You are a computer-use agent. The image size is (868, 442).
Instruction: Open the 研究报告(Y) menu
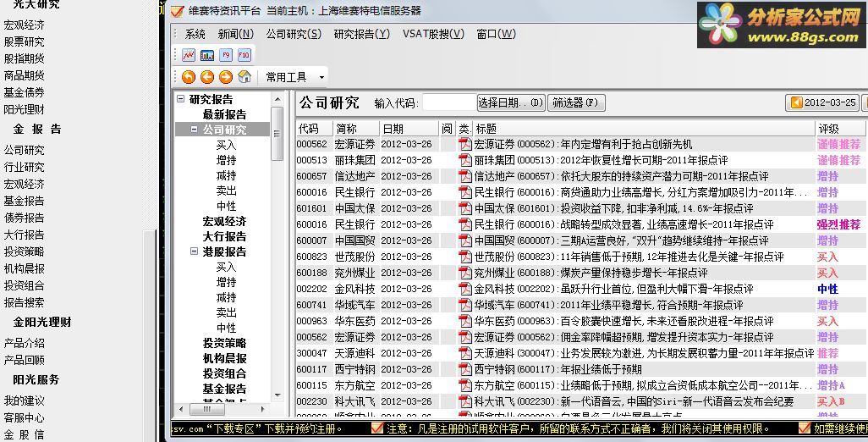(x=362, y=34)
